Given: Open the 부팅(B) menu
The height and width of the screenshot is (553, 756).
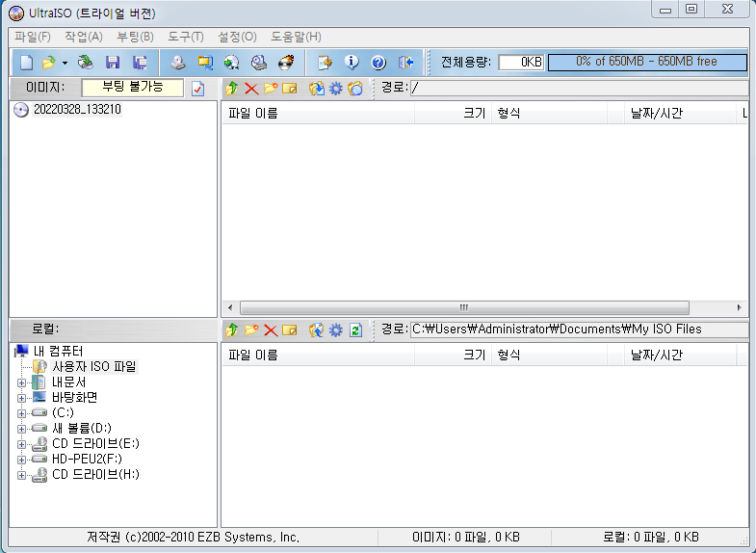Looking at the screenshot, I should pos(135,37).
